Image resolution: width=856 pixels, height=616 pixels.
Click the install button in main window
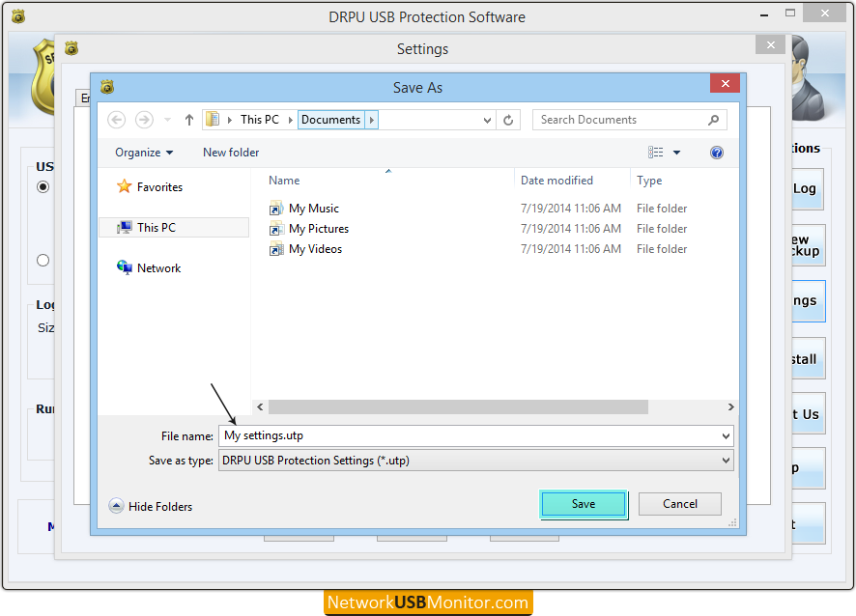point(808,358)
